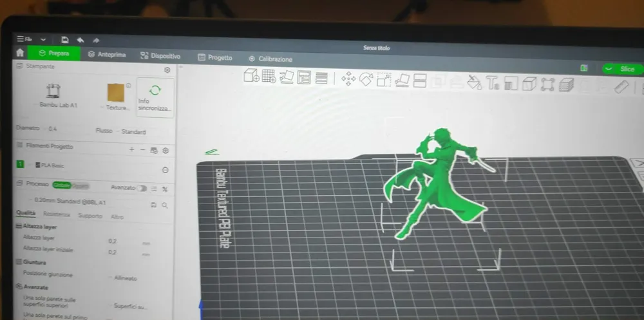Expand the Slice button arrow
644x320 pixels.
(609, 69)
